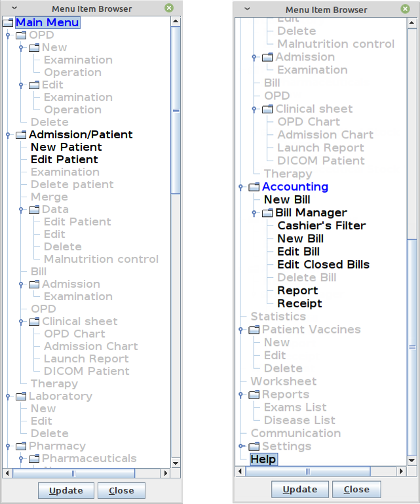This screenshot has width=420, height=504.
Task: Click left panel's horizontal scrollbar thumb
Action: [73, 473]
